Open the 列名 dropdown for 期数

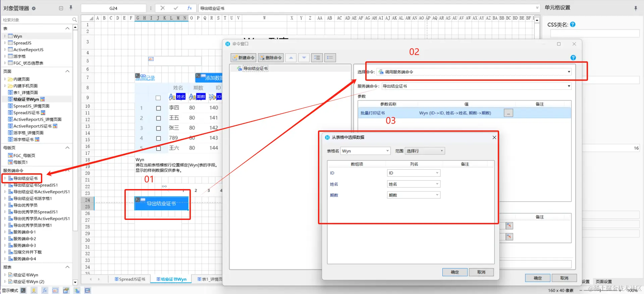coord(414,195)
